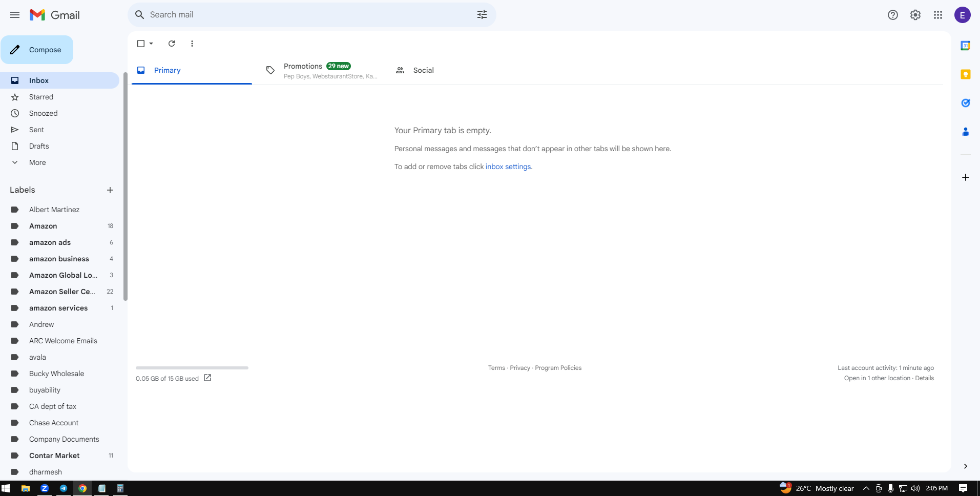Get add-ons with the plus icon

(x=966, y=177)
